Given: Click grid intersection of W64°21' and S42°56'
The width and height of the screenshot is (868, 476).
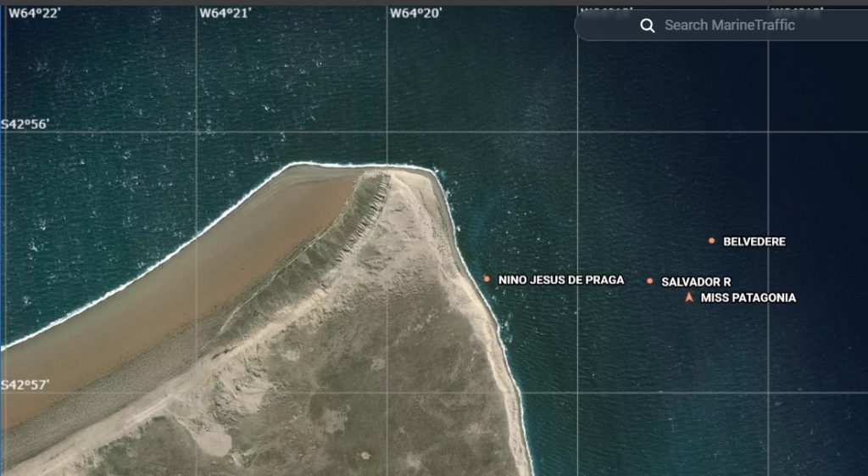Looking at the screenshot, I should point(198,132).
